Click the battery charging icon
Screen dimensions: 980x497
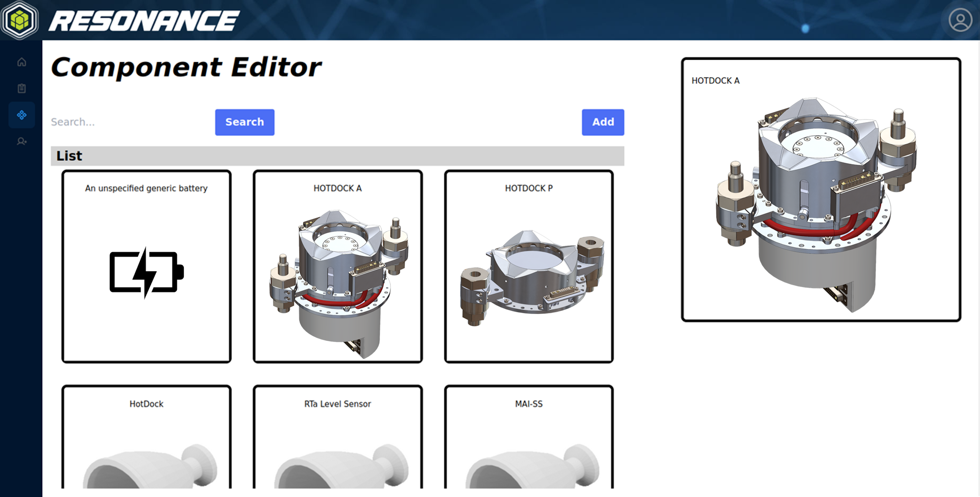tap(146, 272)
